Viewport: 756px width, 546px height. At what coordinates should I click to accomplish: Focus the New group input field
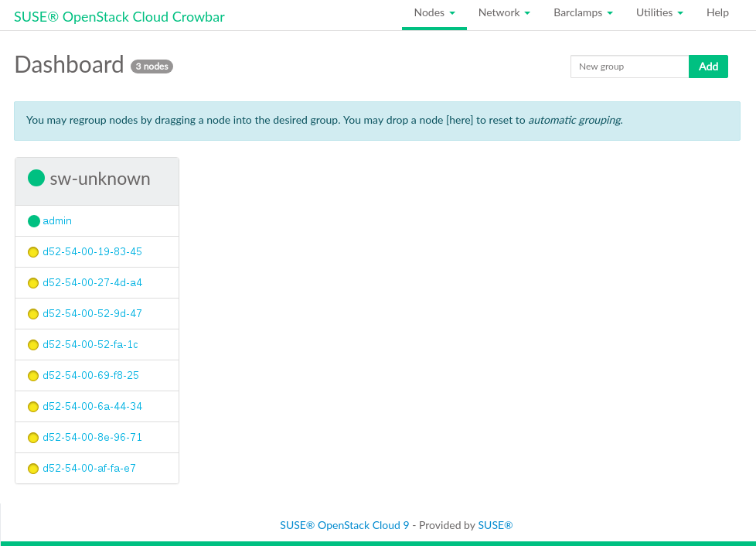629,67
